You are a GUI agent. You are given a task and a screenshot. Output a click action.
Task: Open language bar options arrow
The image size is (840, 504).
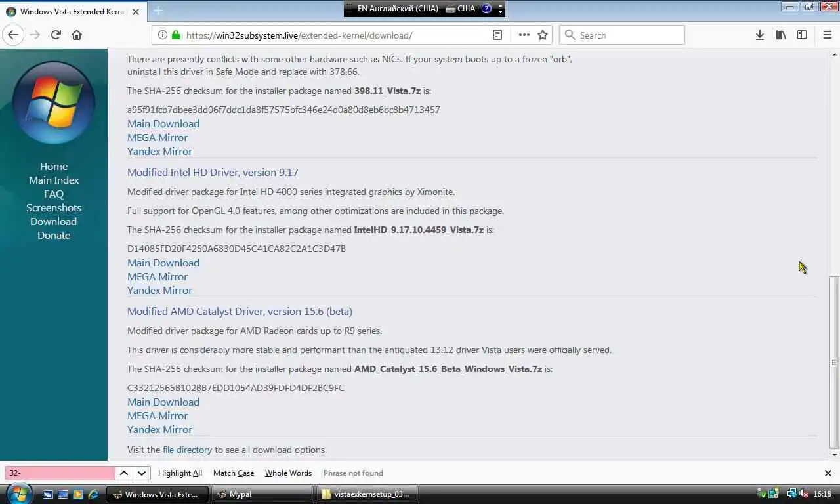tap(501, 12)
